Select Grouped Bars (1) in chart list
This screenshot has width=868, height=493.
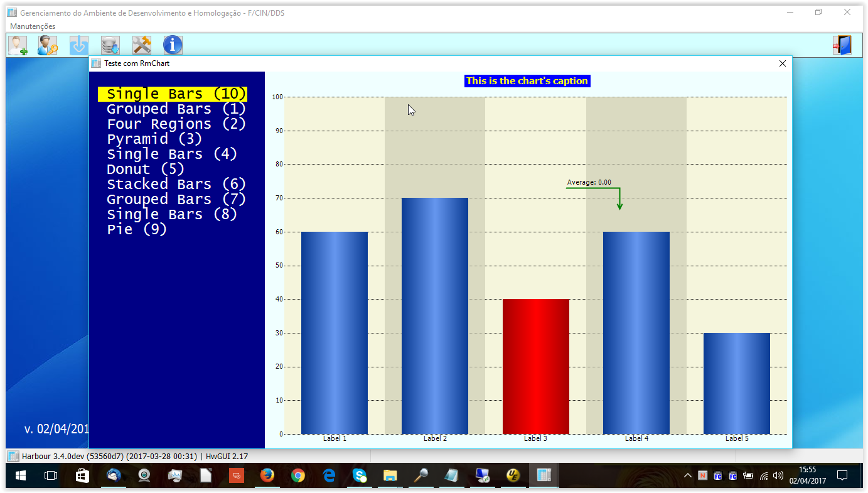click(176, 109)
